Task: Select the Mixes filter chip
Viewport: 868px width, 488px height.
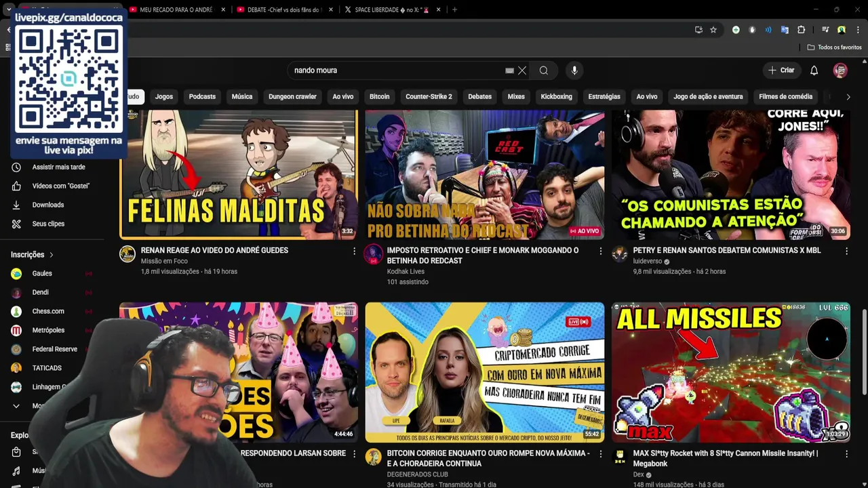Action: 516,97
